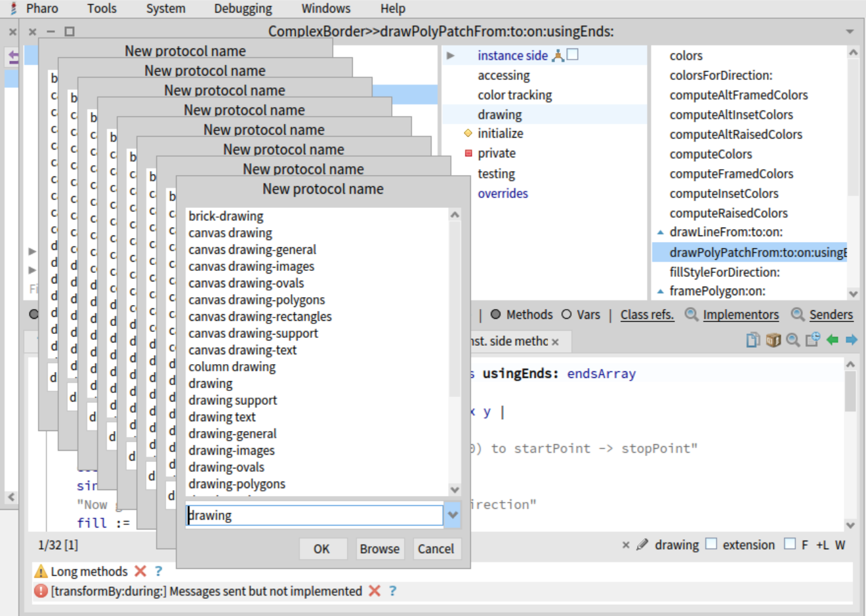Select drawing support in suggestion list
The image size is (866, 616).
233,400
